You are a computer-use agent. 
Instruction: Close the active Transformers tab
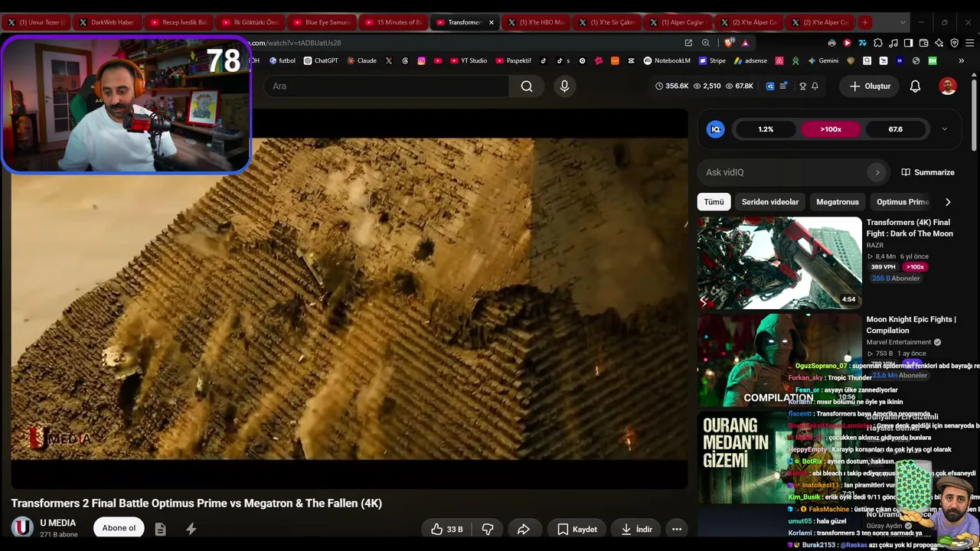[x=491, y=22]
